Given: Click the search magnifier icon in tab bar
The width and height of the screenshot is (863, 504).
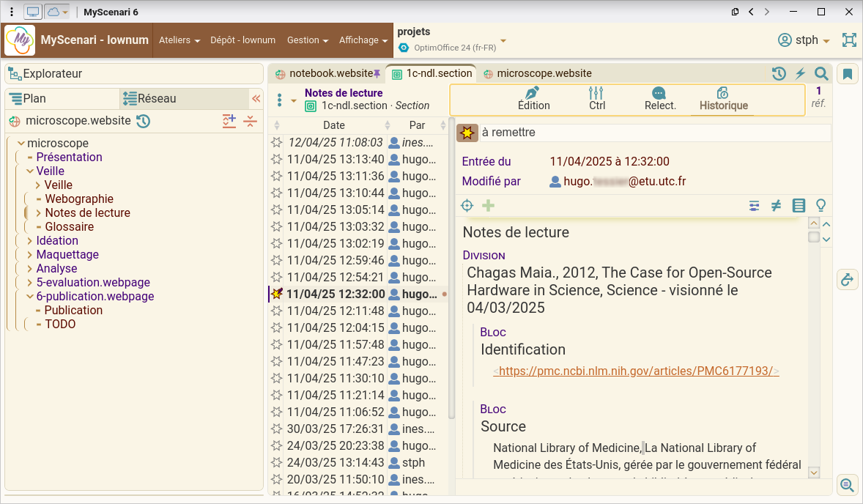Looking at the screenshot, I should [821, 73].
